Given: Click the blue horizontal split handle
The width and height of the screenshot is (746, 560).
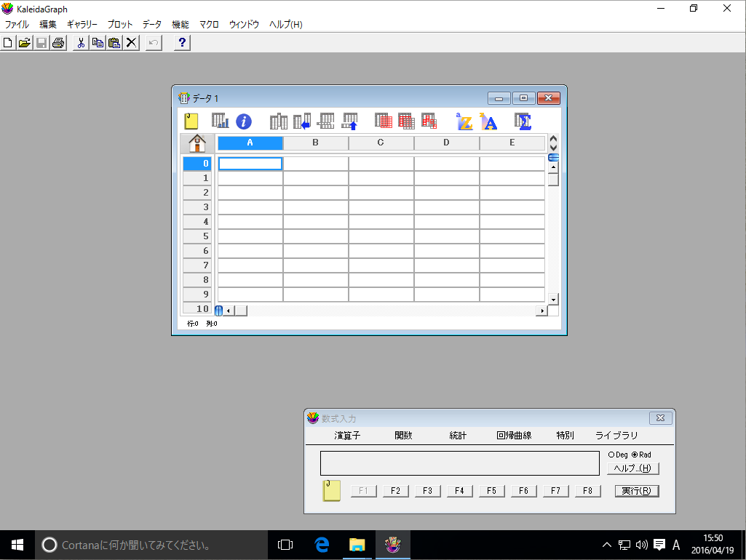Looking at the screenshot, I should point(553,157).
